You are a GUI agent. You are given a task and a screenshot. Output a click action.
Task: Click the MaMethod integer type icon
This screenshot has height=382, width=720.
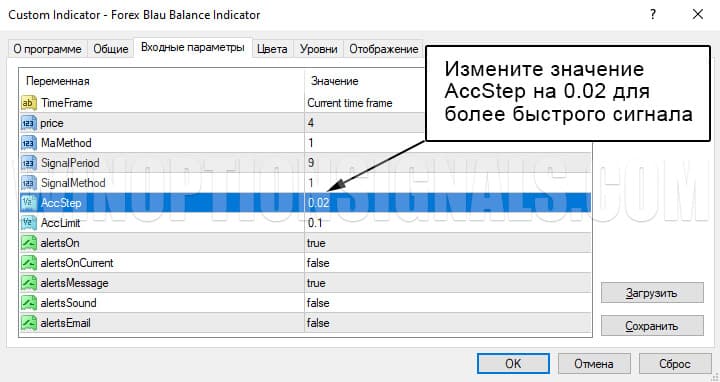pos(28,143)
